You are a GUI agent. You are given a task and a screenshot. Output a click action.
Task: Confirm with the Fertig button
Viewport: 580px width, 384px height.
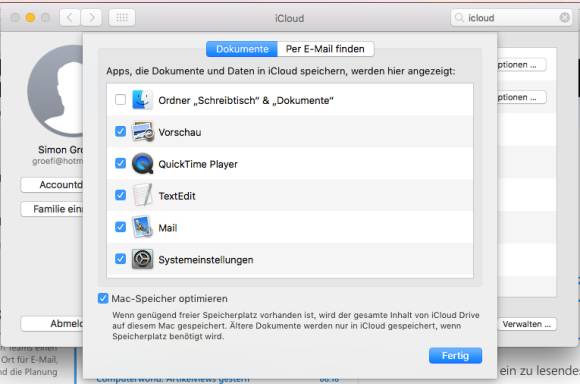click(x=455, y=356)
